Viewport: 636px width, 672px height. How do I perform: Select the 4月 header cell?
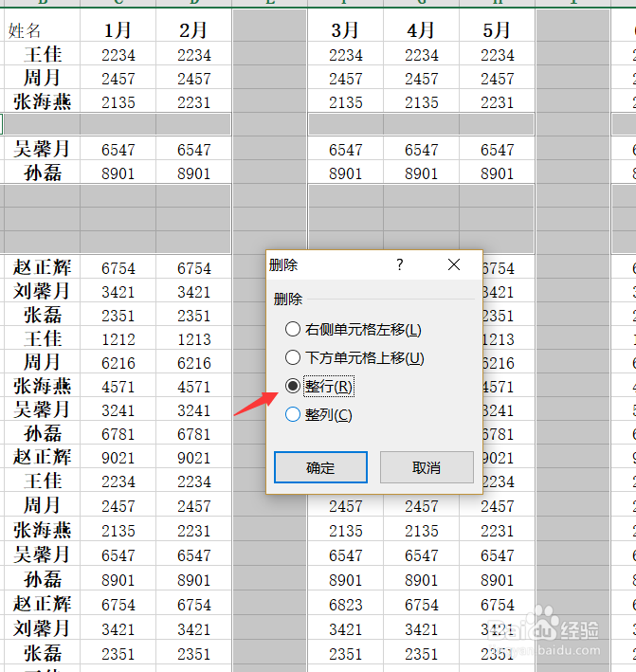click(421, 26)
